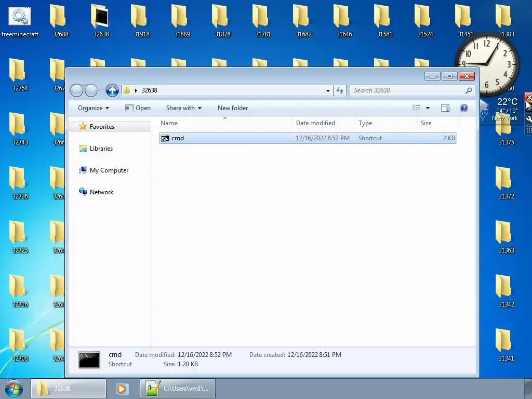Click the cmd icon in details pane
Viewport: 532px width, 399px height.
click(x=89, y=360)
